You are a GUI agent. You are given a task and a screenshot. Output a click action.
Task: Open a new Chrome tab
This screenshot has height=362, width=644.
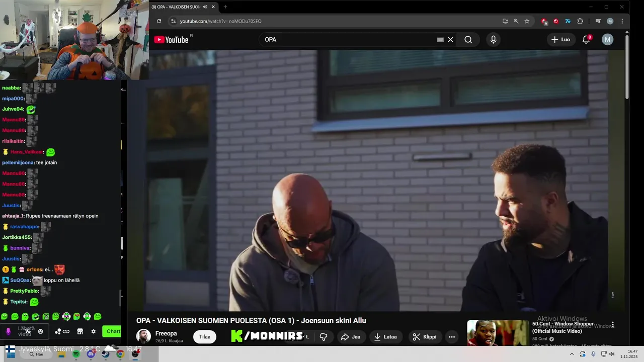(x=225, y=7)
